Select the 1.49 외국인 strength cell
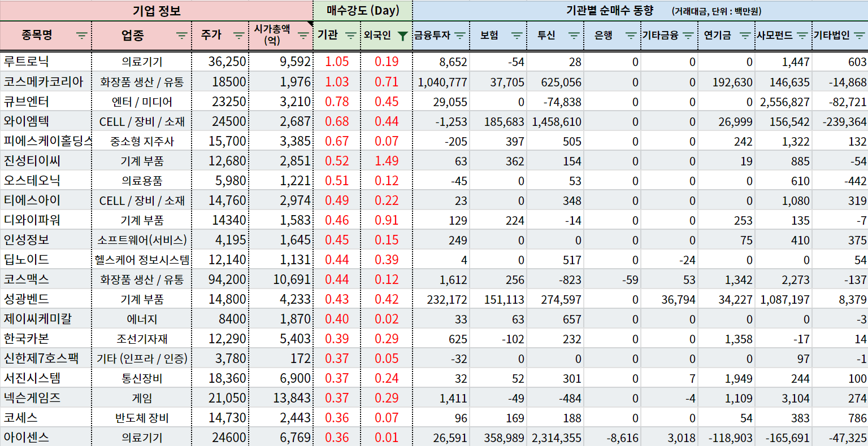Screen dimensions: 868x446 click(387, 160)
